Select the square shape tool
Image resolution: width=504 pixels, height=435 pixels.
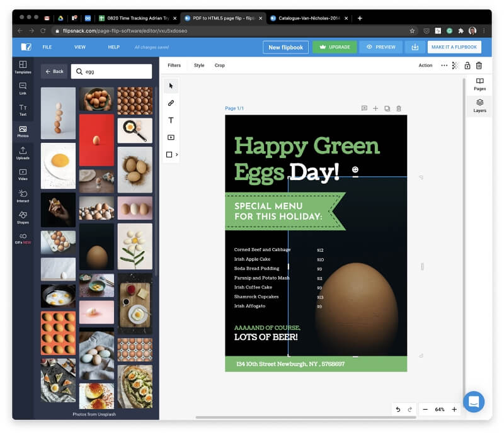tap(169, 154)
